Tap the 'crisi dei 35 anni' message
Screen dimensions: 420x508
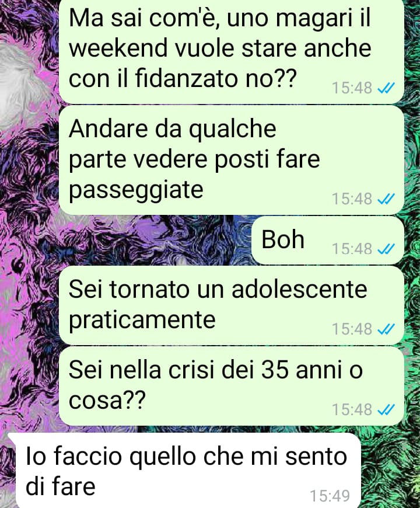(x=232, y=385)
